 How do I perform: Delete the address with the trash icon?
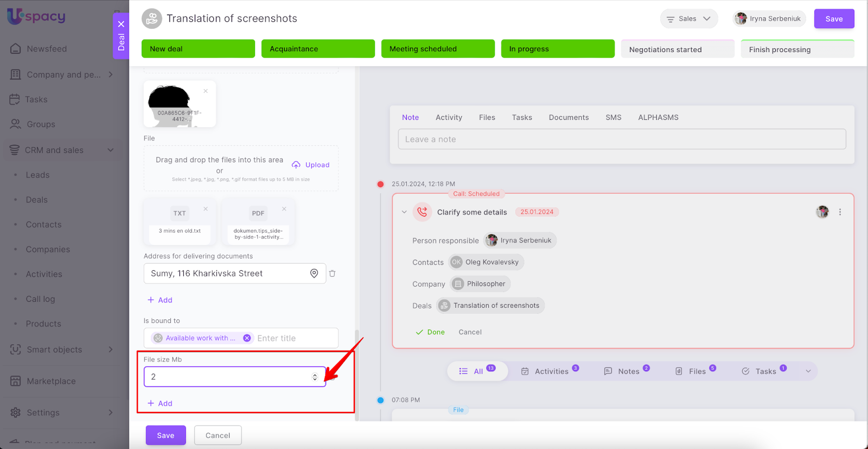[x=332, y=274]
